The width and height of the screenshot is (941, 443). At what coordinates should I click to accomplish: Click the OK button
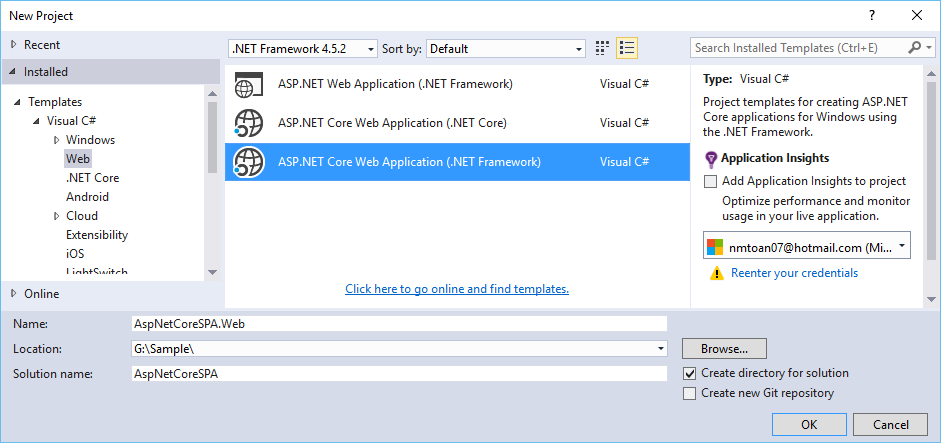pyautogui.click(x=809, y=425)
